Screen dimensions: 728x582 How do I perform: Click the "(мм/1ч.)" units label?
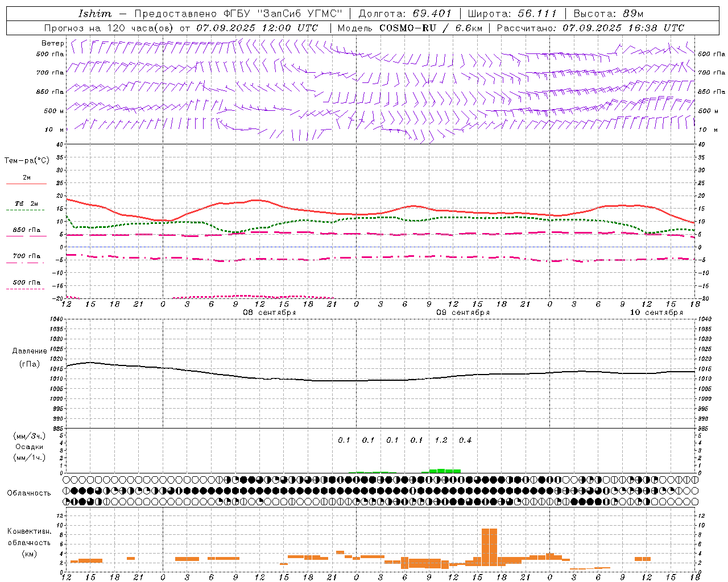[x=30, y=458]
